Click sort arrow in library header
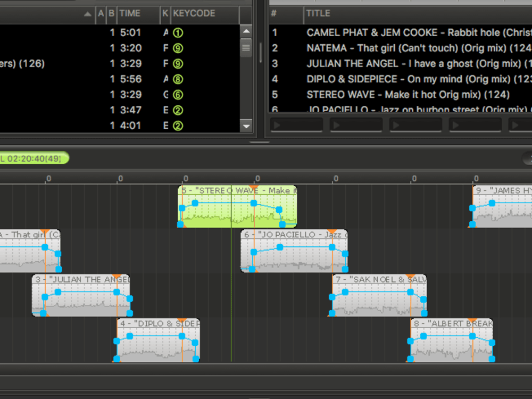The height and width of the screenshot is (399, 532). (88, 14)
